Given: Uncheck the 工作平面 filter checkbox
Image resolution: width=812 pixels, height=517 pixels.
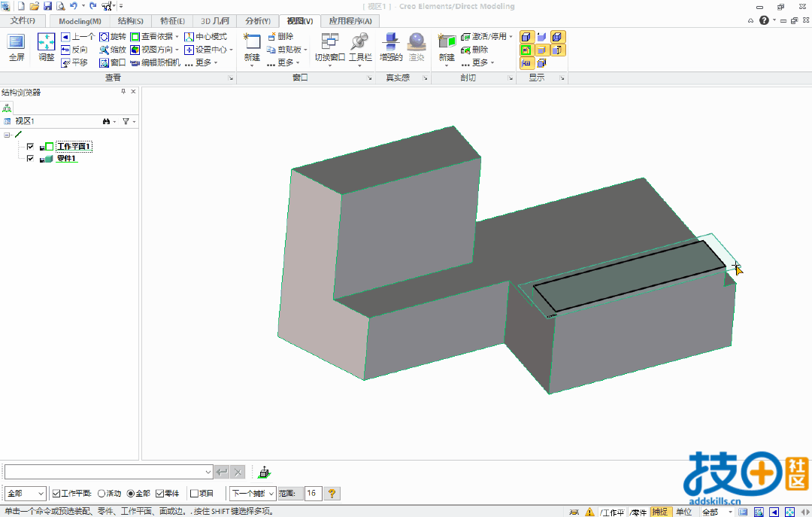Looking at the screenshot, I should pyautogui.click(x=56, y=494).
